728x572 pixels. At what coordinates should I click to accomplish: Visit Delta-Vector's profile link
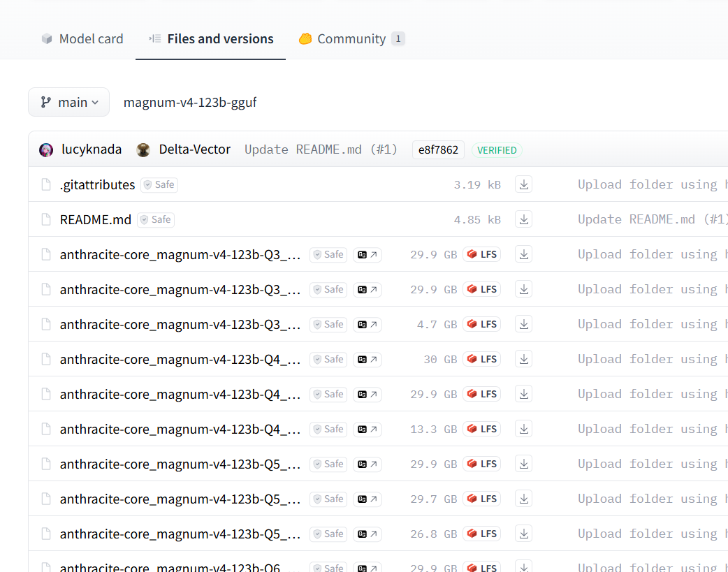(x=194, y=149)
